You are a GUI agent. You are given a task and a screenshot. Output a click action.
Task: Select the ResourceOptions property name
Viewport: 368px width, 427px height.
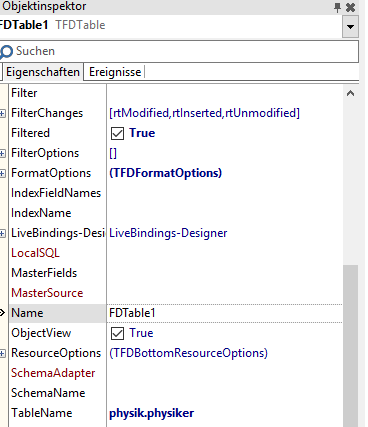(x=56, y=353)
